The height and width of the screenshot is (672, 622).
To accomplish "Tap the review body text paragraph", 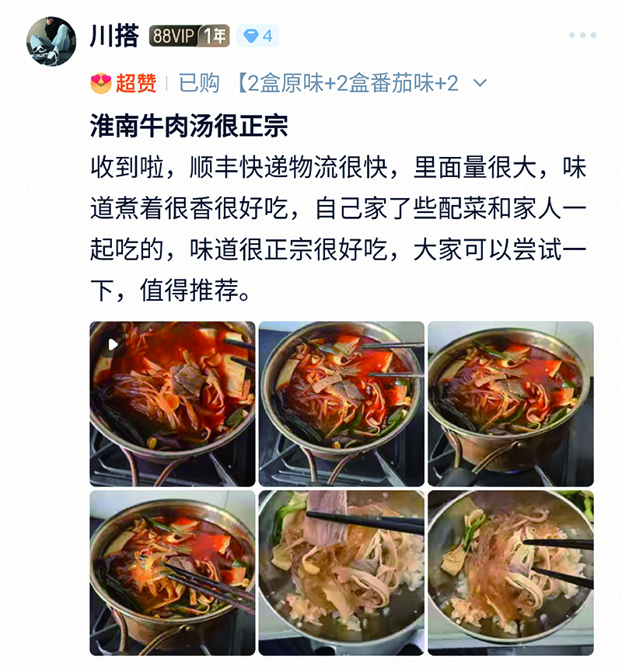I will (338, 229).
